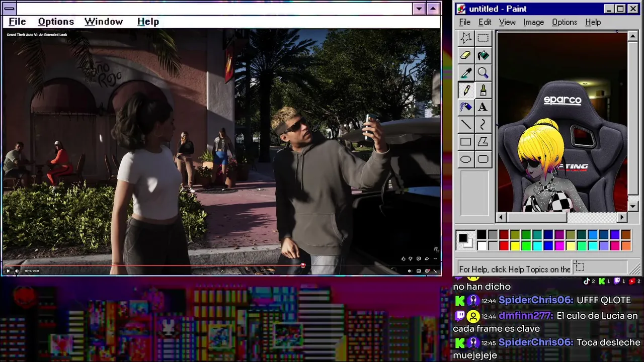Click the video share arrow icon
The height and width of the screenshot is (362, 644).
pyautogui.click(x=427, y=259)
